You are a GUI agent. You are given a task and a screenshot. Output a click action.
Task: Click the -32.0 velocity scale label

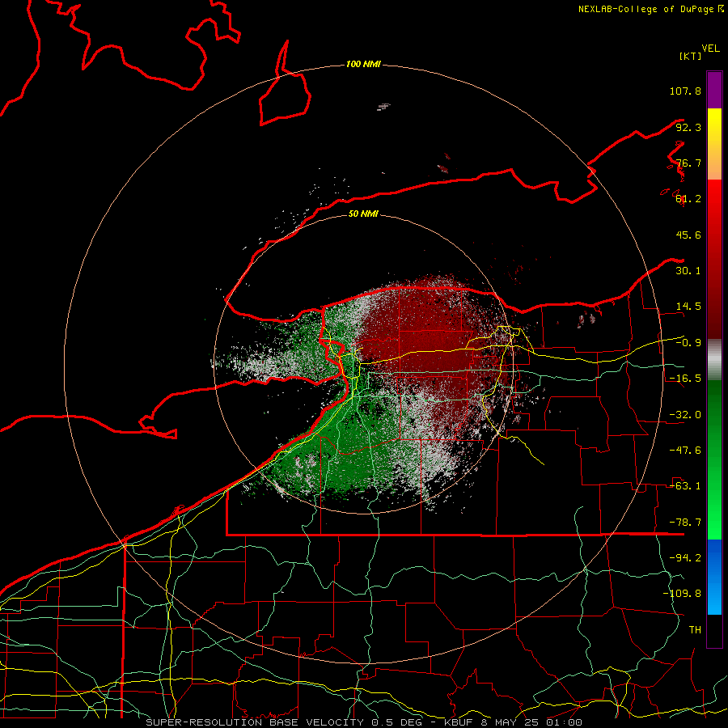(x=685, y=415)
